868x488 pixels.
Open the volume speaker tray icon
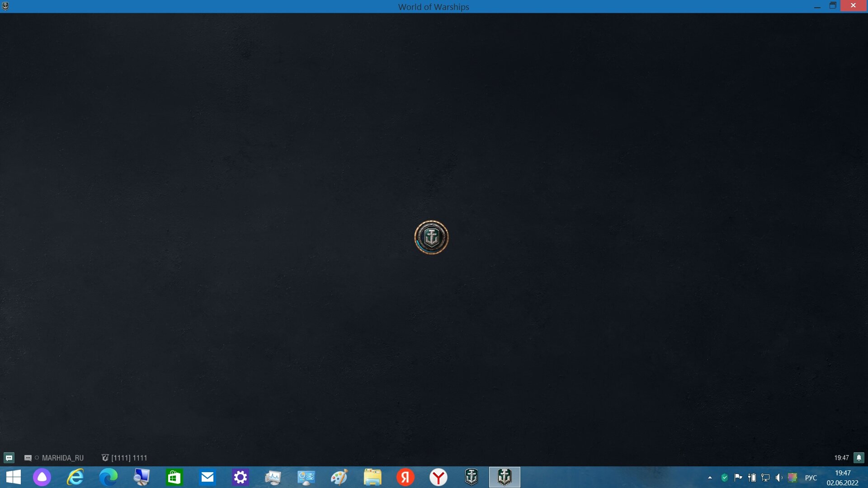coord(779,478)
